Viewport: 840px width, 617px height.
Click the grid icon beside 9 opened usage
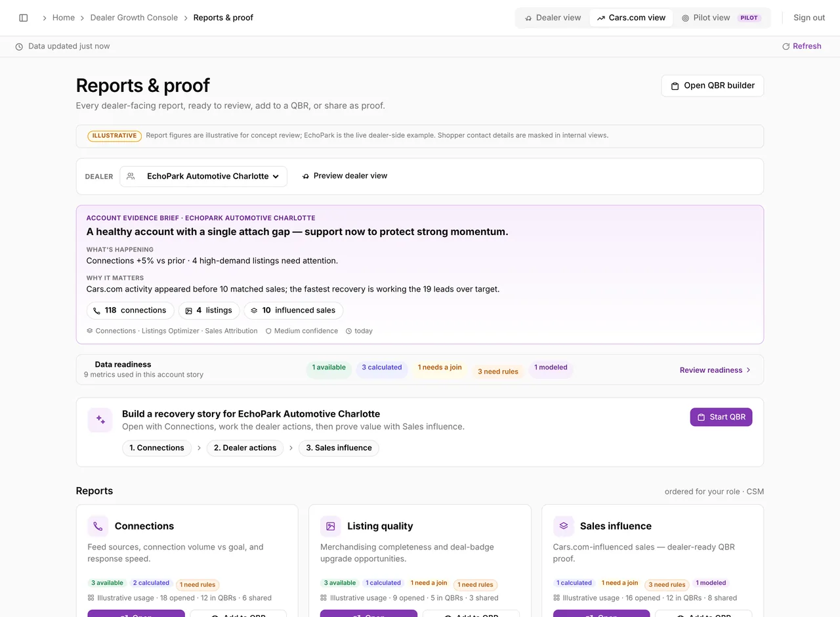point(324,598)
